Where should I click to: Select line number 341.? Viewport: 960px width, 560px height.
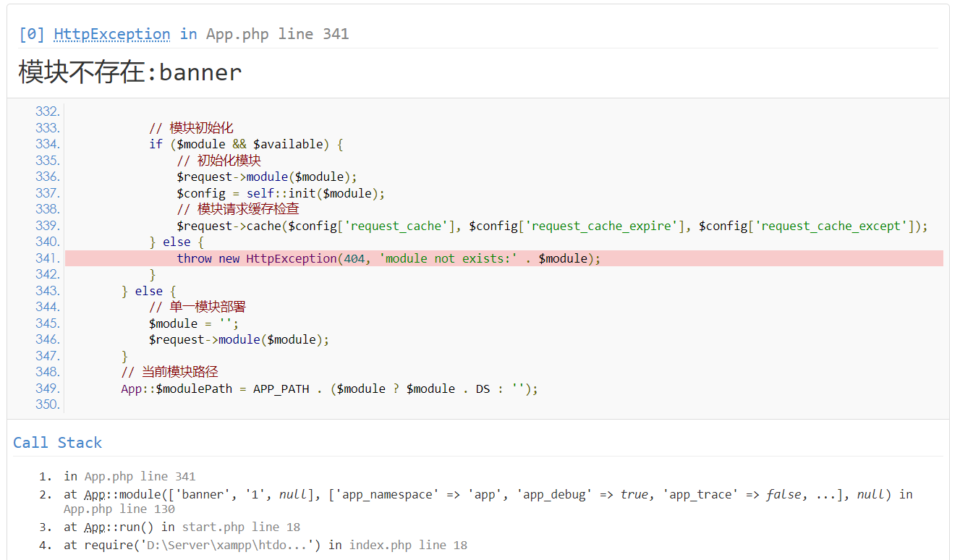click(x=48, y=258)
